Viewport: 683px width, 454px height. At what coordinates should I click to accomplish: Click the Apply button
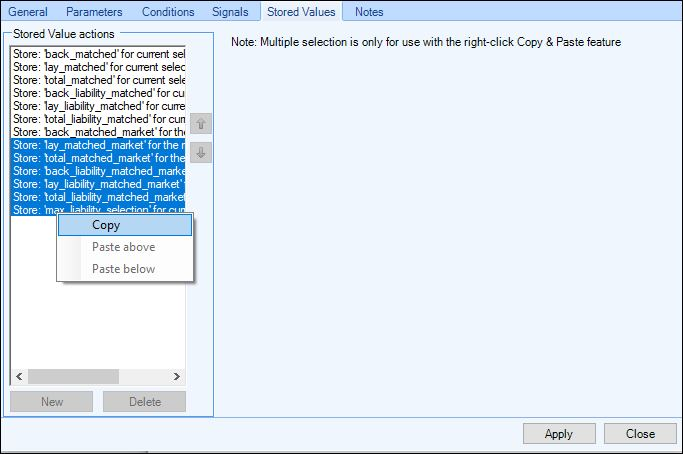(x=559, y=434)
